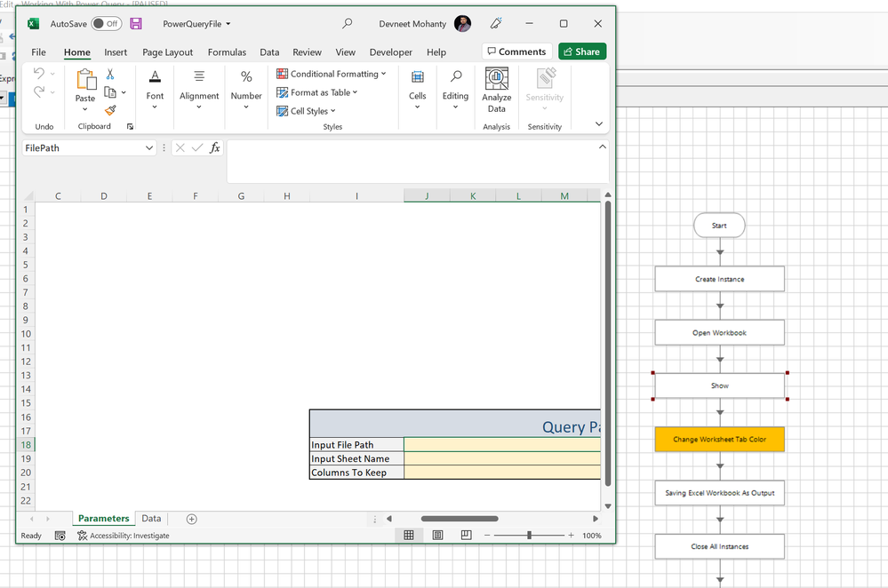Image resolution: width=888 pixels, height=588 pixels.
Task: Open the Comments button
Action: [x=516, y=52]
